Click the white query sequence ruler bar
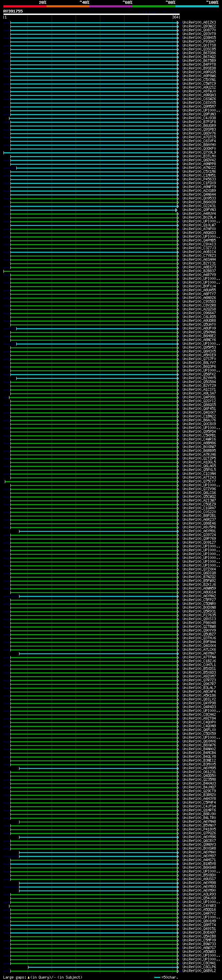This screenshot has width=222, height=980. click(x=92, y=14)
